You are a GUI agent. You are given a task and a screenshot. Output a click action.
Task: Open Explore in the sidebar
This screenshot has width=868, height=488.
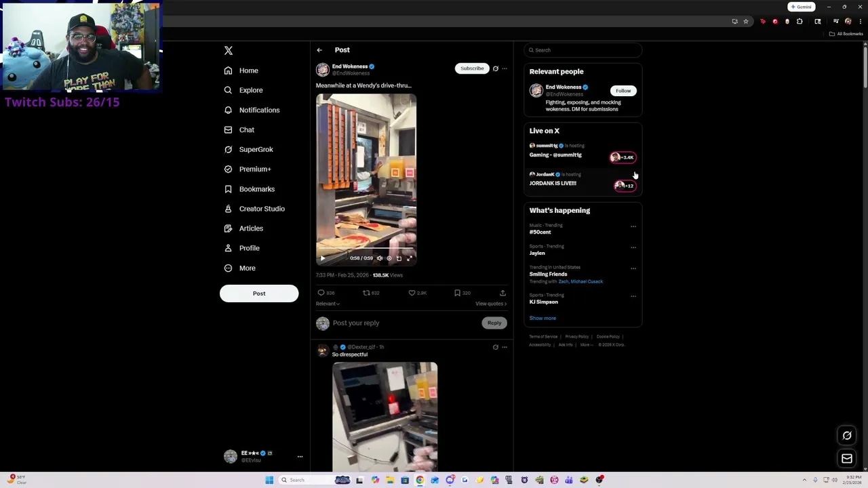(x=243, y=90)
